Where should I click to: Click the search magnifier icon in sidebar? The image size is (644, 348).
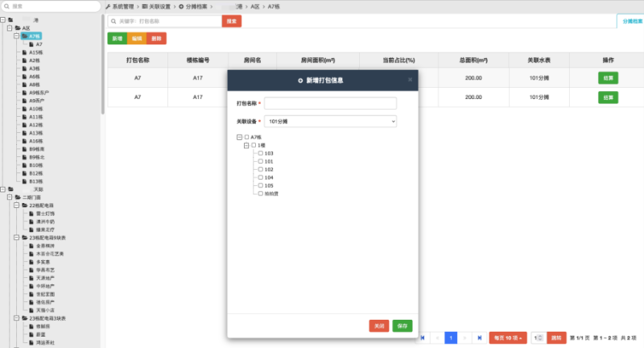(6, 6)
